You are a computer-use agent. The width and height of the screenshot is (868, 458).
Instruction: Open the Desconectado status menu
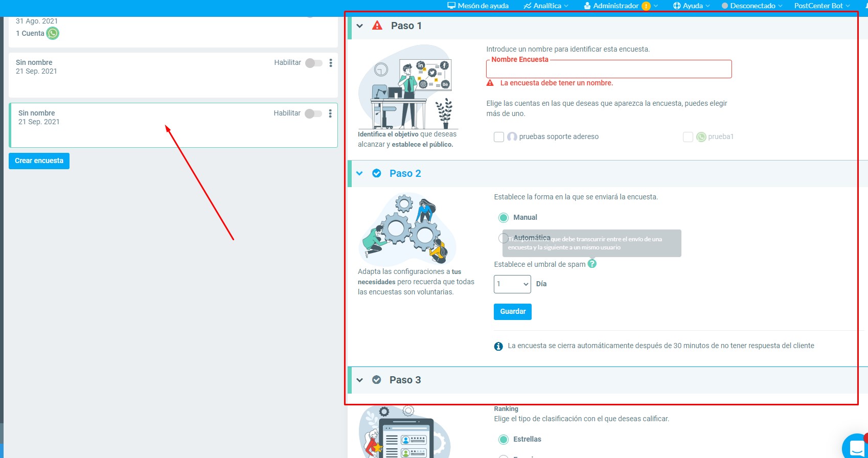[752, 6]
